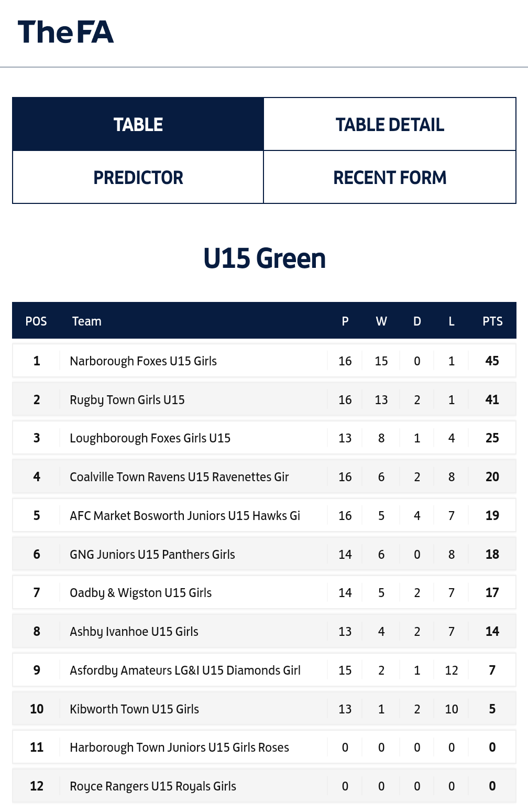Click the PTS column header
The width and height of the screenshot is (528, 812).
(492, 321)
